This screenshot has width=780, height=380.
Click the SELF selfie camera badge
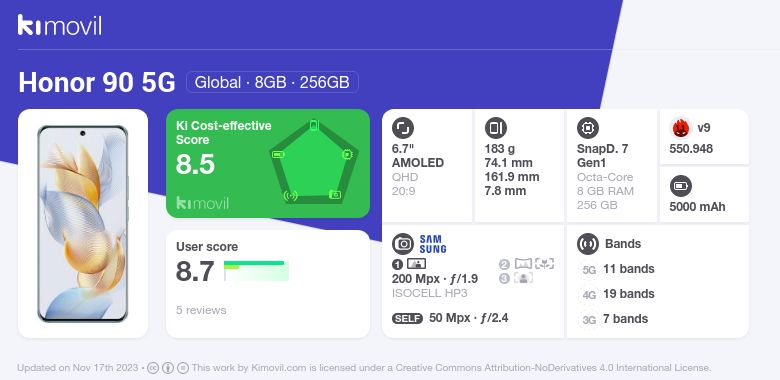coord(407,319)
